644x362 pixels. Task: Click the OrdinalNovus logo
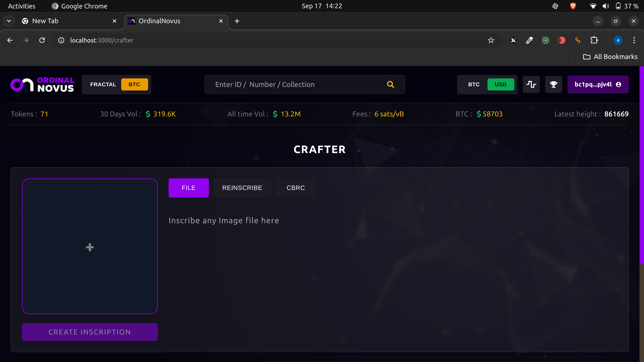42,84
